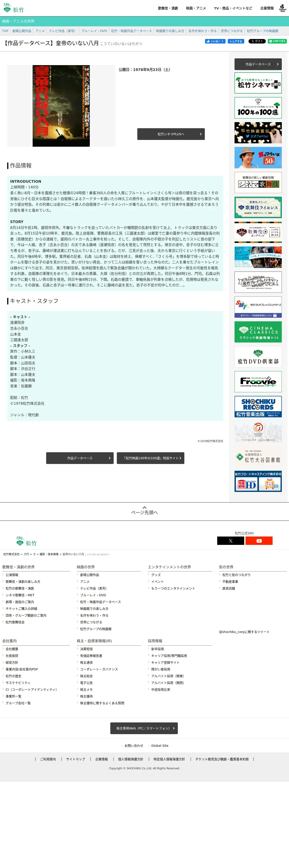
Task: Select the TOP sub-navigation tab
Action: tap(5, 31)
